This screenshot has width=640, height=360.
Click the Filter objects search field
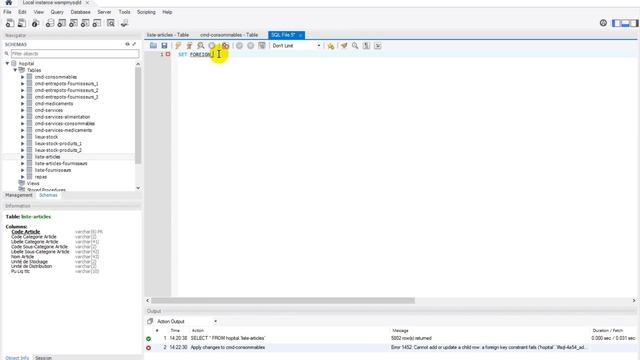point(75,54)
